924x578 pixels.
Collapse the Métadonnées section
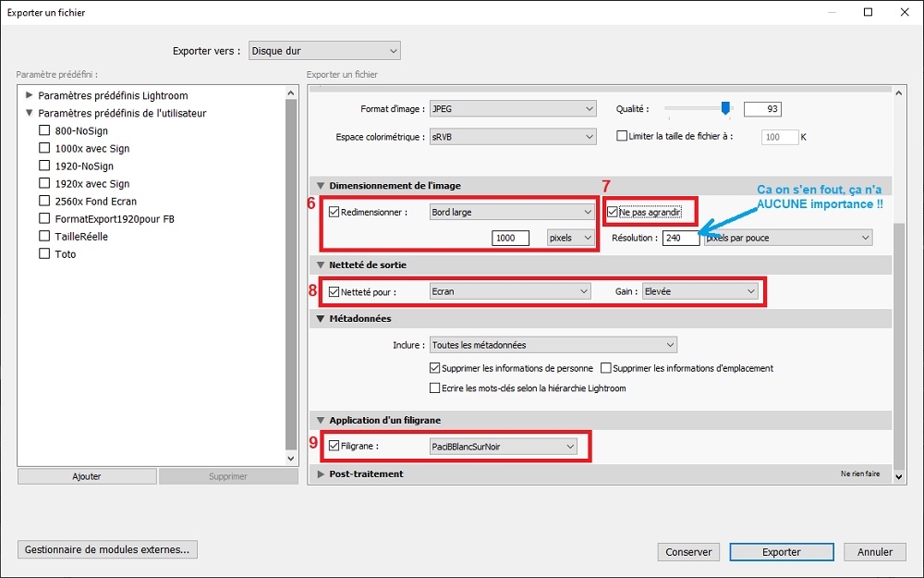point(321,319)
